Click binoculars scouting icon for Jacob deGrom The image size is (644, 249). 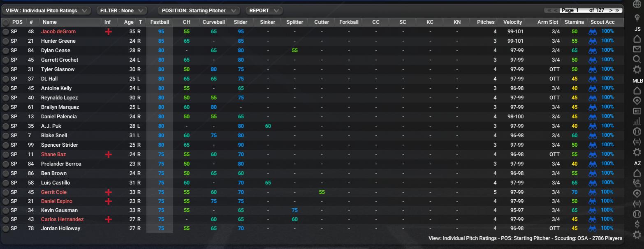click(593, 32)
